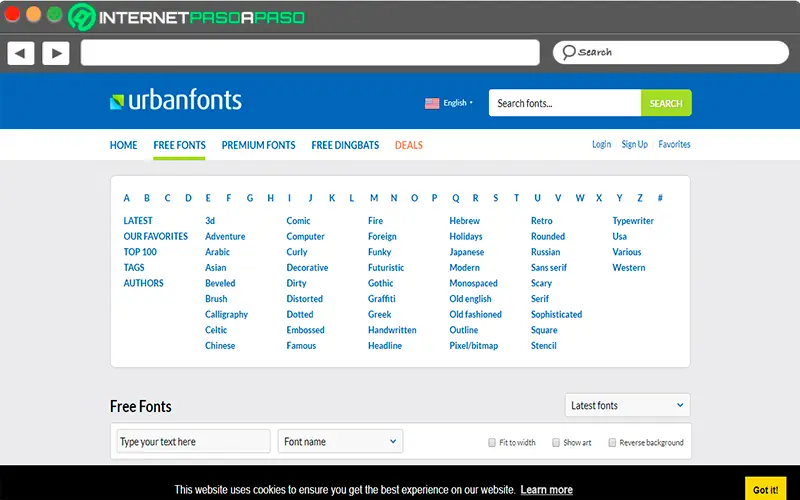This screenshot has width=800, height=500.
Task: Select the Decorative font category
Action: tap(307, 267)
